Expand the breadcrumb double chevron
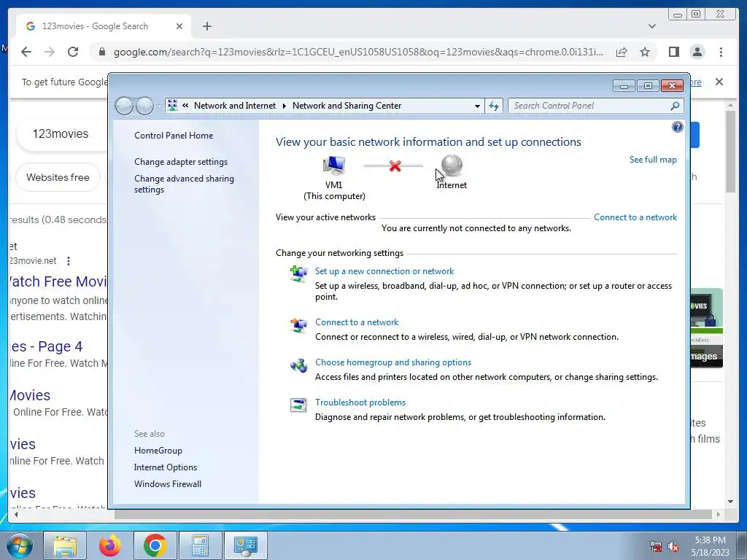 185,106
